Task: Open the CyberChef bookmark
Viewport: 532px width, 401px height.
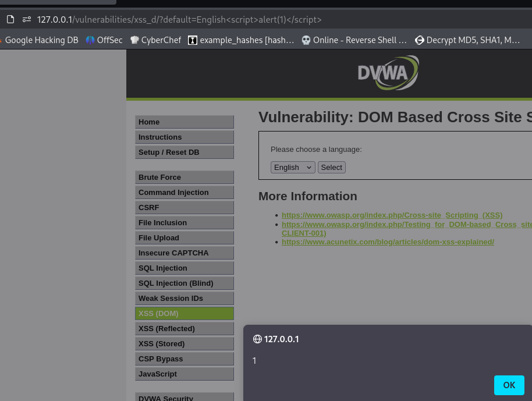Action: click(155, 40)
